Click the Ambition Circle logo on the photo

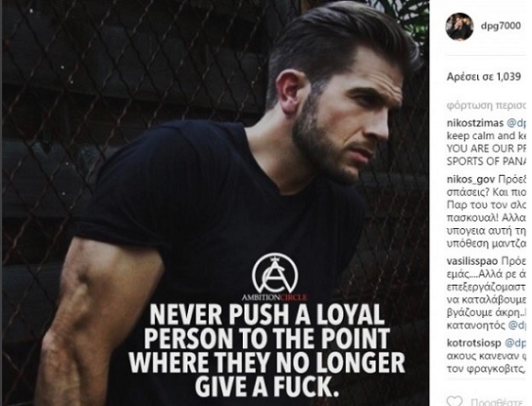275,277
